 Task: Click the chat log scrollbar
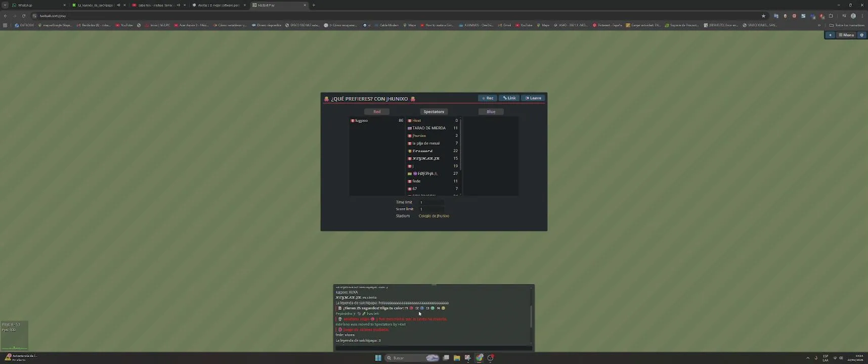tap(531, 316)
